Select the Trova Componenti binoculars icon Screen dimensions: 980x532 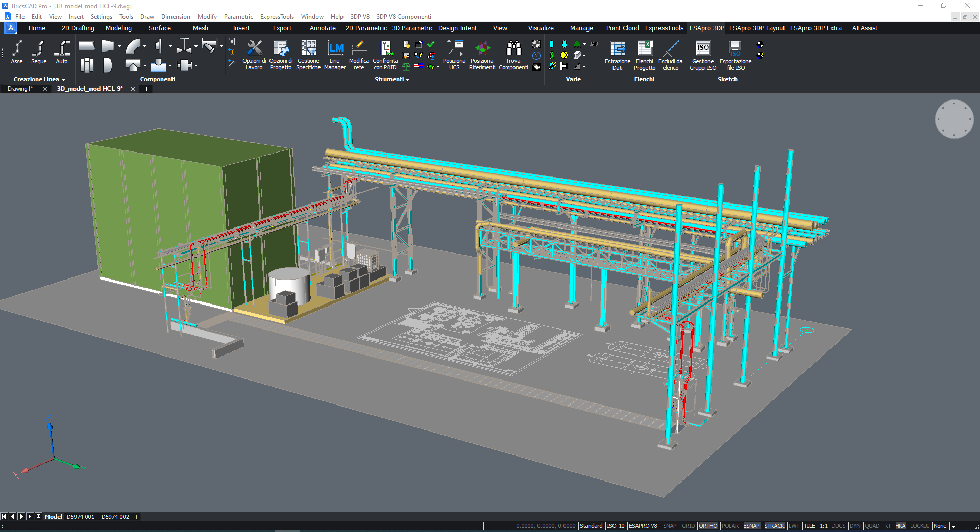[x=513, y=49]
